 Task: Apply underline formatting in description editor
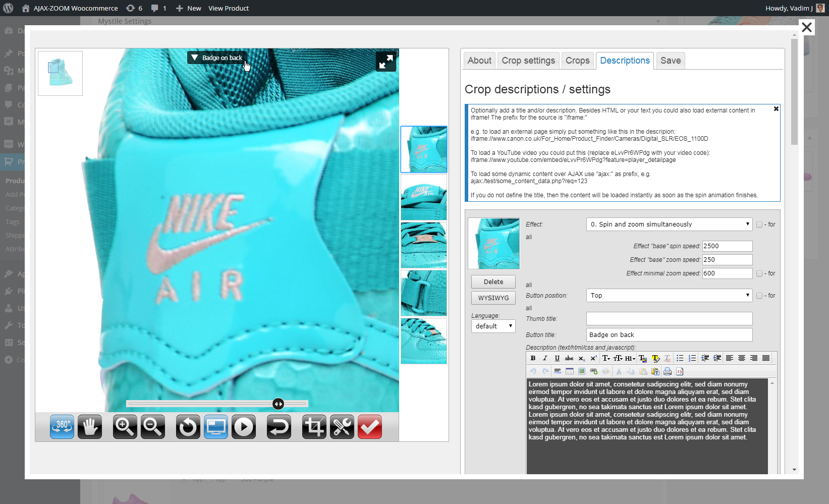[557, 358]
